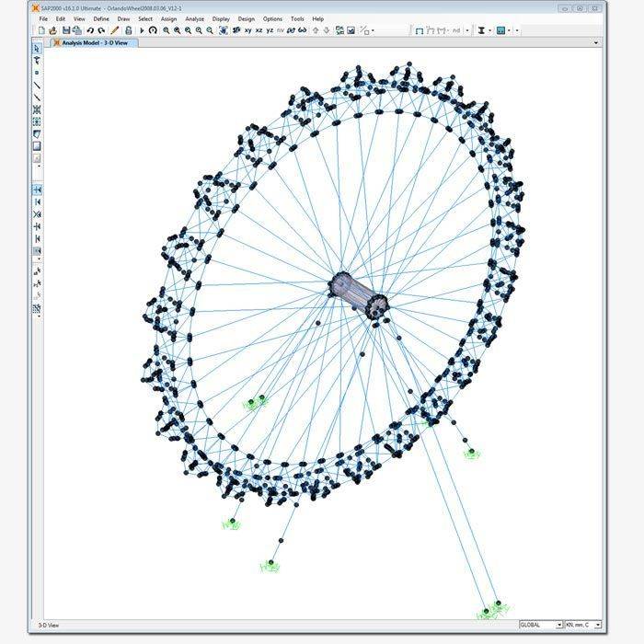Switch to the xz plane view
Viewport: 644px width, 644px height.
259,30
